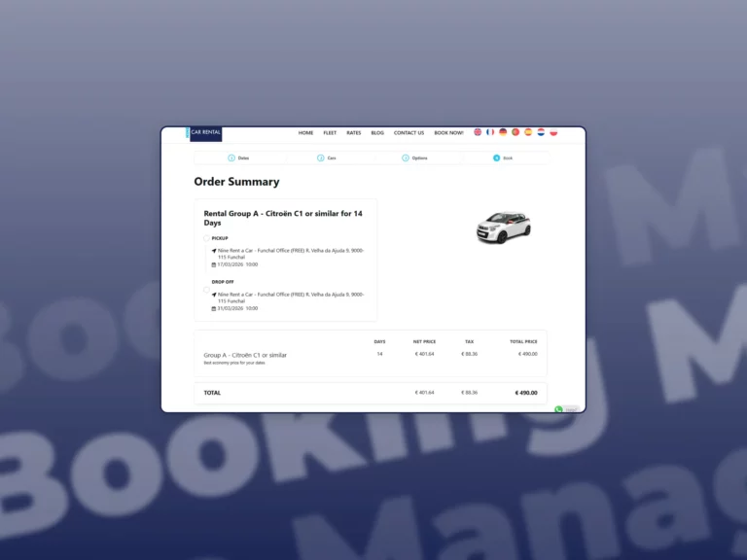This screenshot has height=560, width=747.
Task: Click the TOTAL row tax € 88.36
Action: click(469, 393)
